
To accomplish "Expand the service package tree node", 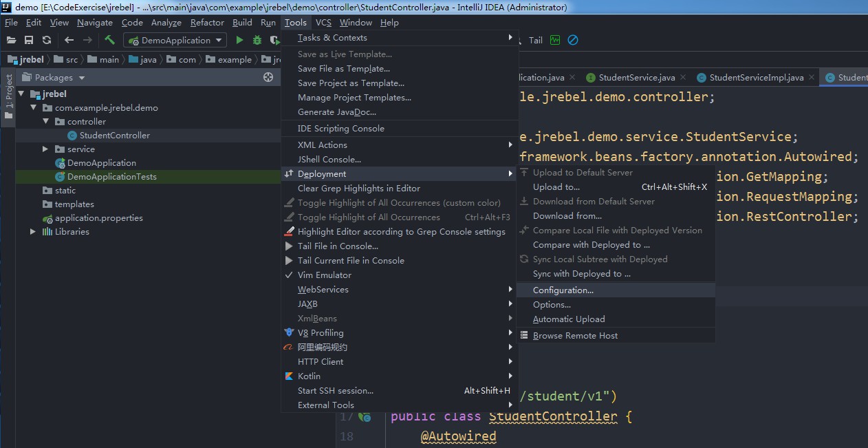I will pos(46,149).
